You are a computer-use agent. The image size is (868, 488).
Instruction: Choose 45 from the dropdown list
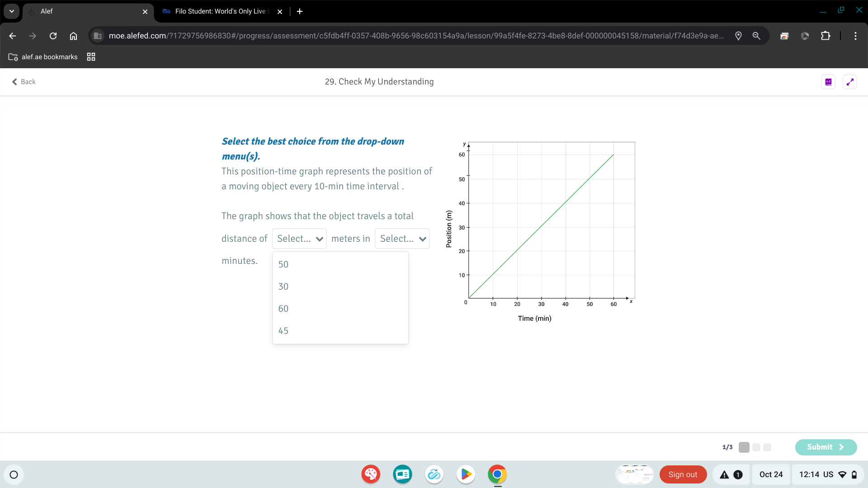(283, 331)
